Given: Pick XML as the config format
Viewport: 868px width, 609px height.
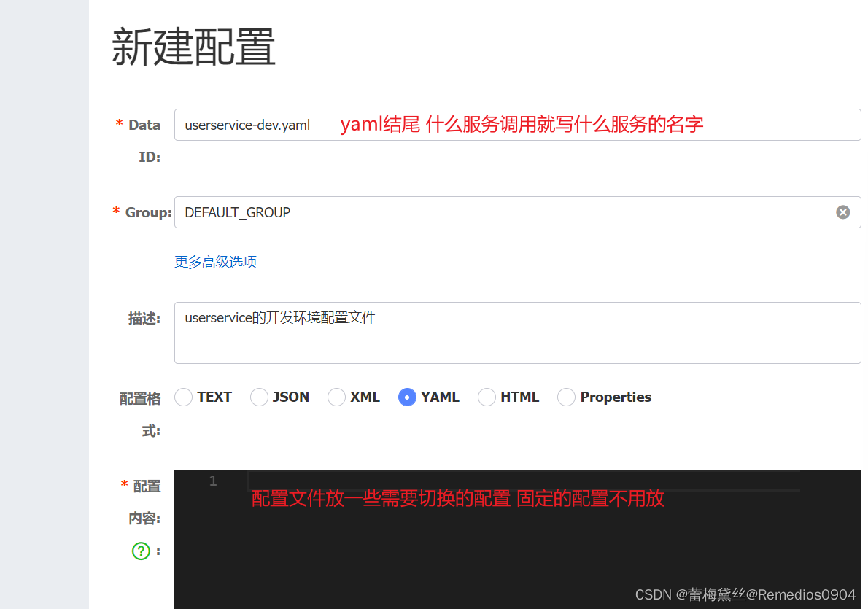Looking at the screenshot, I should coord(336,397).
